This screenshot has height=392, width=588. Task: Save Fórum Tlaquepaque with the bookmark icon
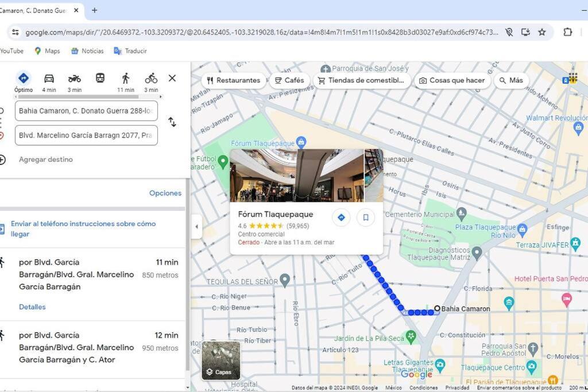tap(366, 218)
